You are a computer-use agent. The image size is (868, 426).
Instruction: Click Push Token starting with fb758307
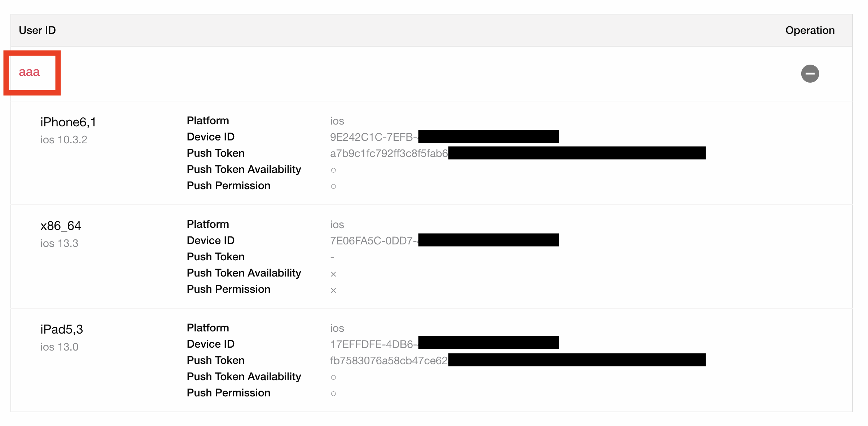tap(518, 360)
